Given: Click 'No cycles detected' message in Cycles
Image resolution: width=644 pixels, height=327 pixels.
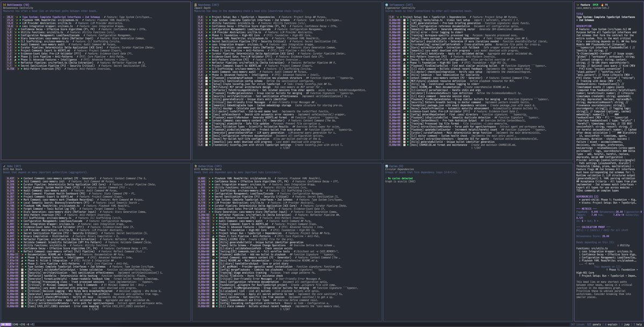Looking at the screenshot, I should (400, 178).
